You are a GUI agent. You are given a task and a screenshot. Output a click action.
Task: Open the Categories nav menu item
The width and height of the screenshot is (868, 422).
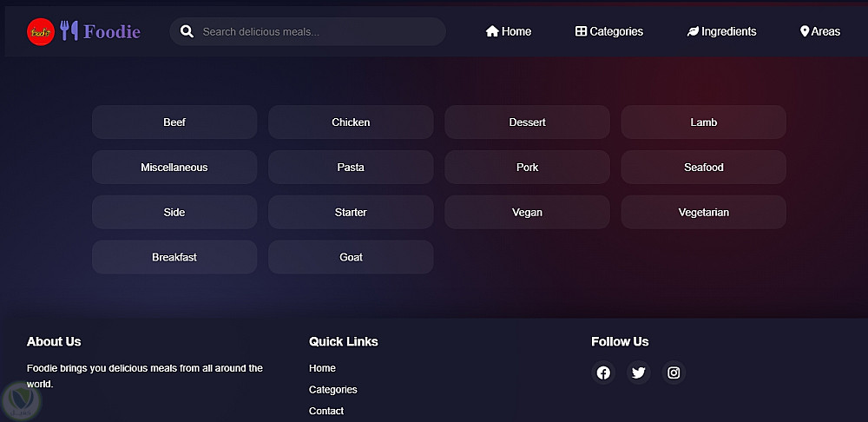(x=609, y=31)
